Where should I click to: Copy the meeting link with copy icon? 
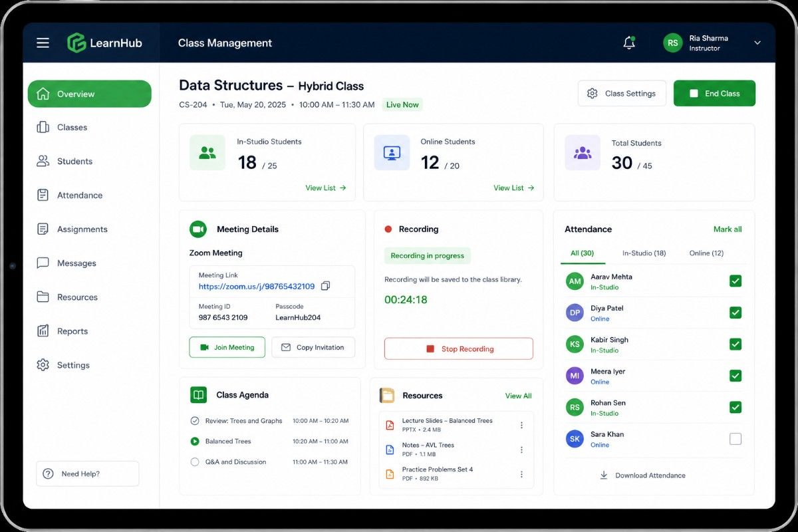(325, 286)
